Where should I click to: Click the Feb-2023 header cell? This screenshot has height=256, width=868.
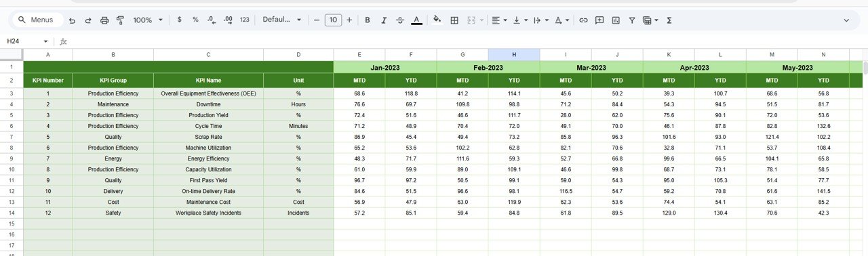click(x=488, y=67)
